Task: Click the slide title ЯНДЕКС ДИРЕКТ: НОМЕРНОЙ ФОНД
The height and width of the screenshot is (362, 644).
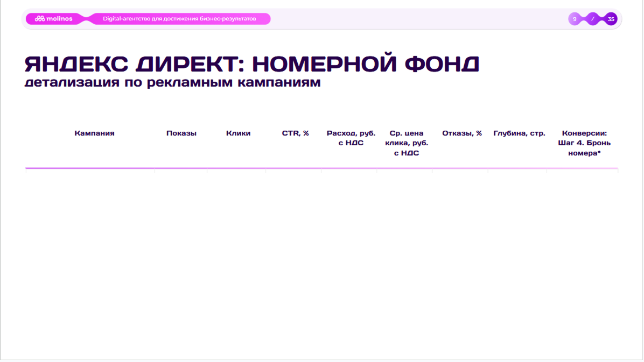Action: [x=252, y=64]
